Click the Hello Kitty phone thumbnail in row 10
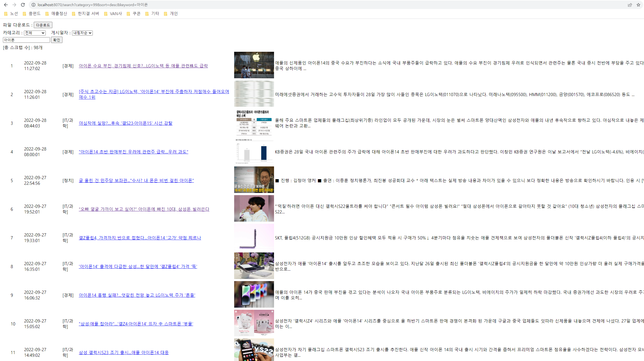 click(254, 323)
